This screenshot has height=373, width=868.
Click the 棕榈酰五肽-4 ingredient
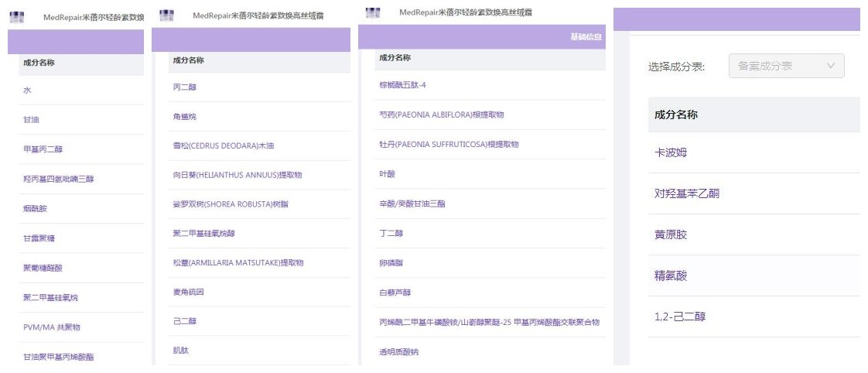click(402, 85)
